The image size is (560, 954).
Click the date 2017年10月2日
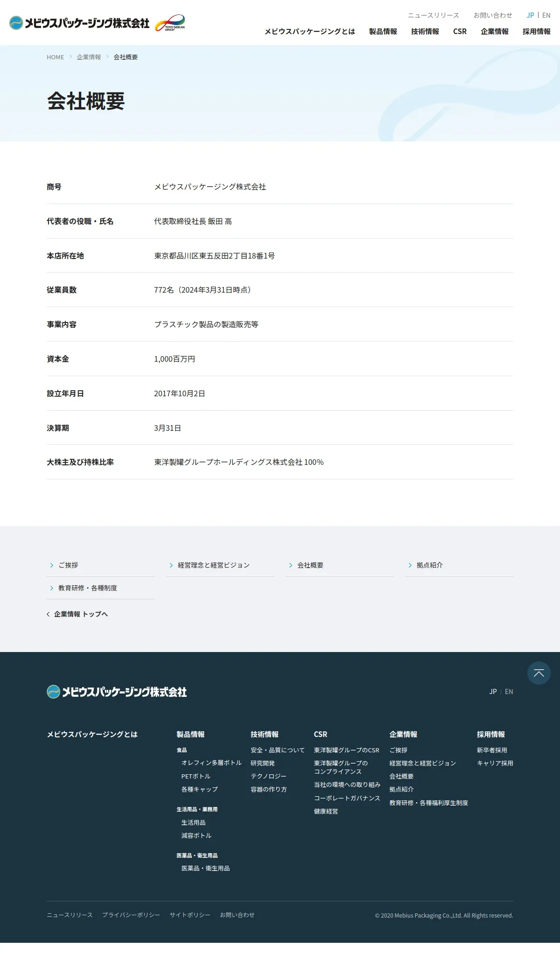tap(180, 393)
